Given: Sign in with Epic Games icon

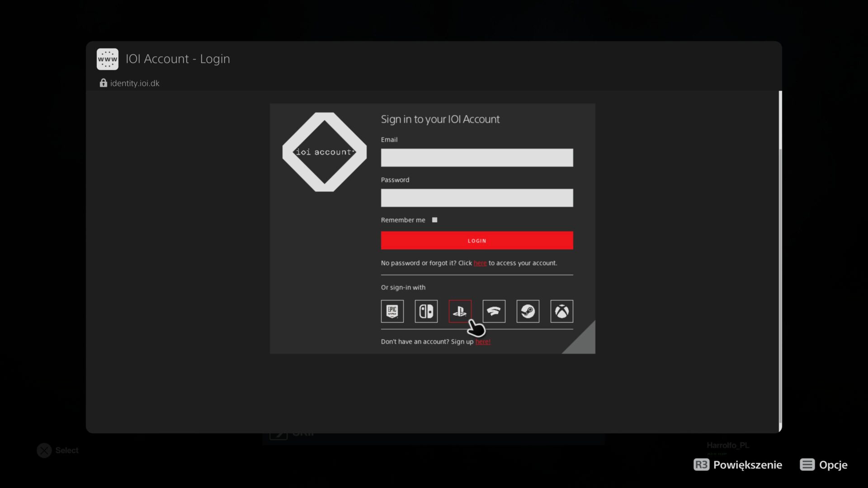Looking at the screenshot, I should tap(392, 311).
